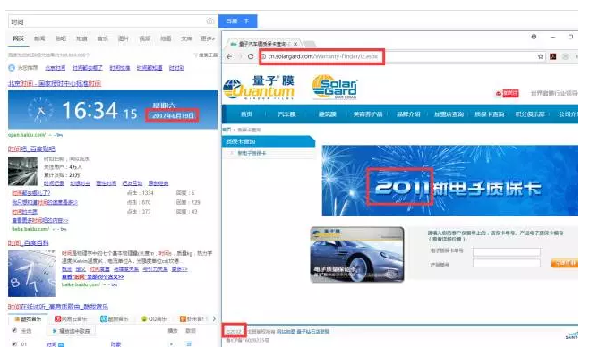The width and height of the screenshot is (607, 364).
Task: Click the 百度一下 search button
Action: tap(237, 21)
